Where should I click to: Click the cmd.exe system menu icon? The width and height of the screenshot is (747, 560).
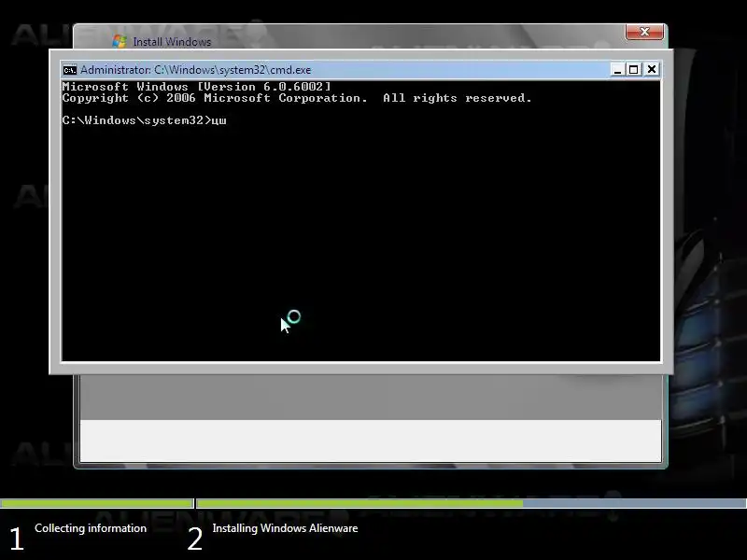click(69, 70)
